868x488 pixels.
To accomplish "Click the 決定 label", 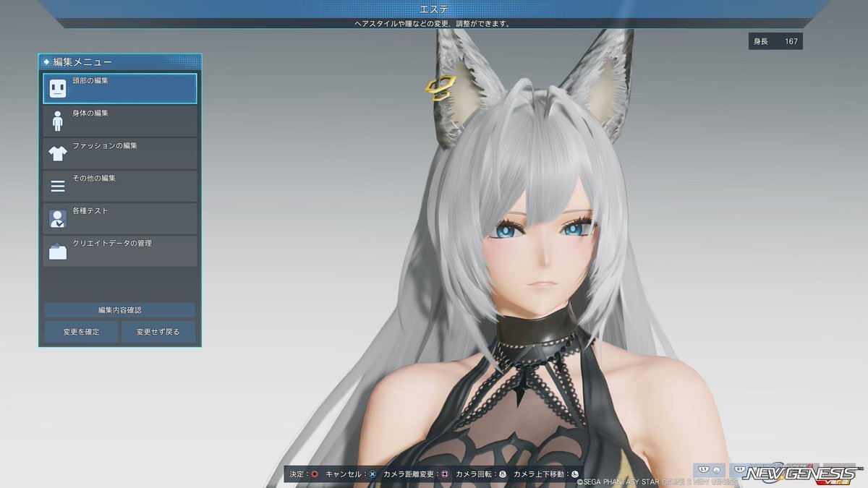I will click(x=297, y=474).
